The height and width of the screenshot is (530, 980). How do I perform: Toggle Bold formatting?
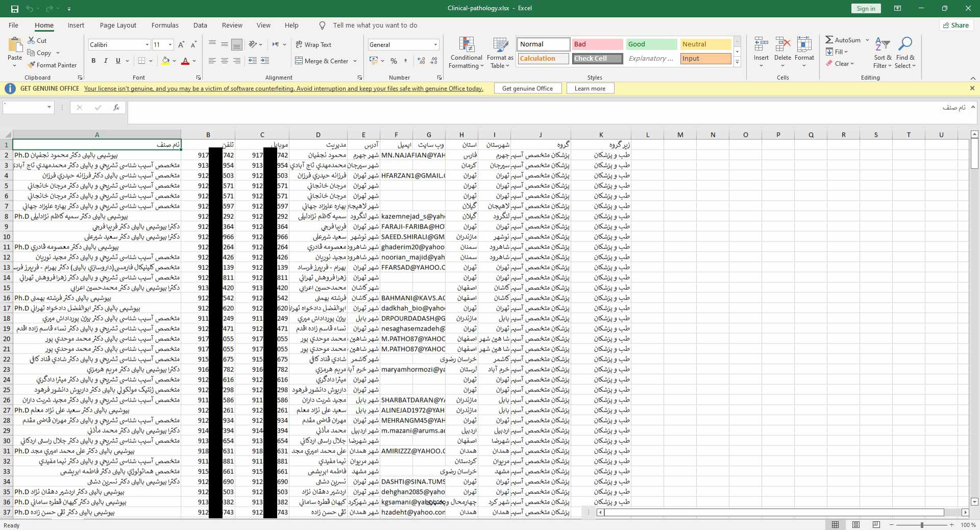point(93,61)
